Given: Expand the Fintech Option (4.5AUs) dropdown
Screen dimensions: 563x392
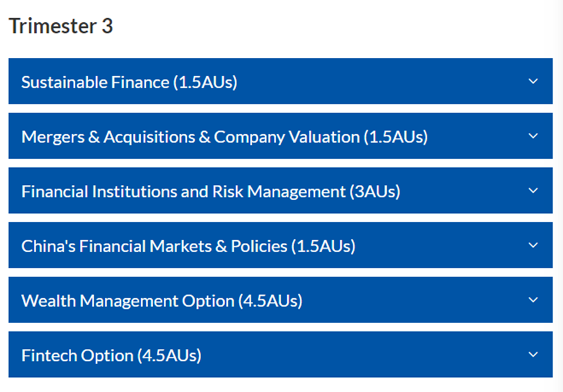Looking at the screenshot, I should (x=280, y=355).
